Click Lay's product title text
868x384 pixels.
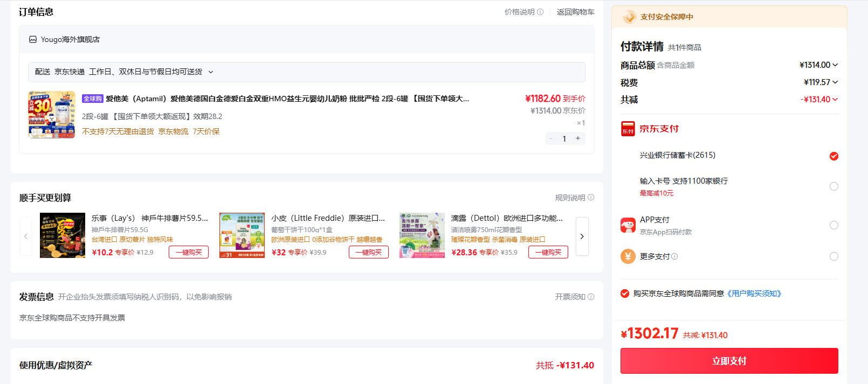(150, 218)
